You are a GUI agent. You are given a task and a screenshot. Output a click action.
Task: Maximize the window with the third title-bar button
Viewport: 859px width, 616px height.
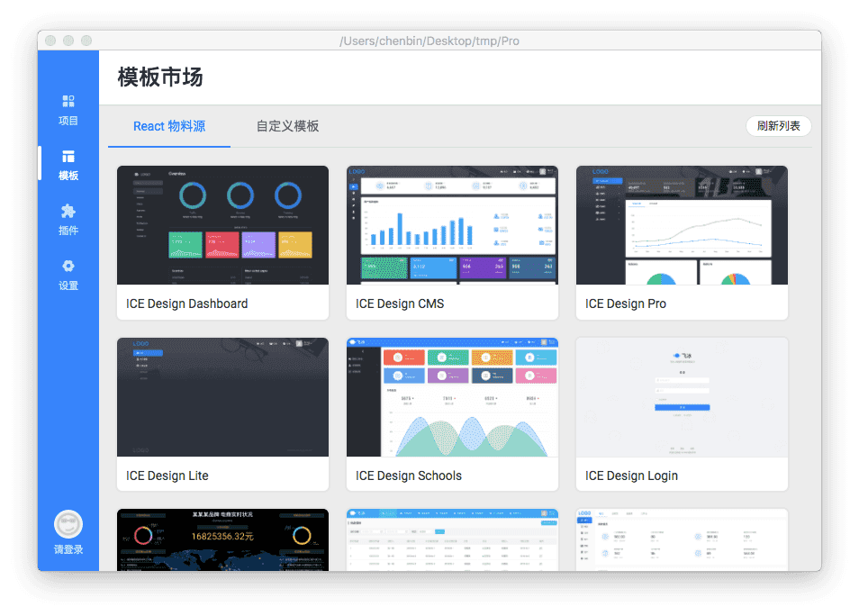[x=86, y=41]
